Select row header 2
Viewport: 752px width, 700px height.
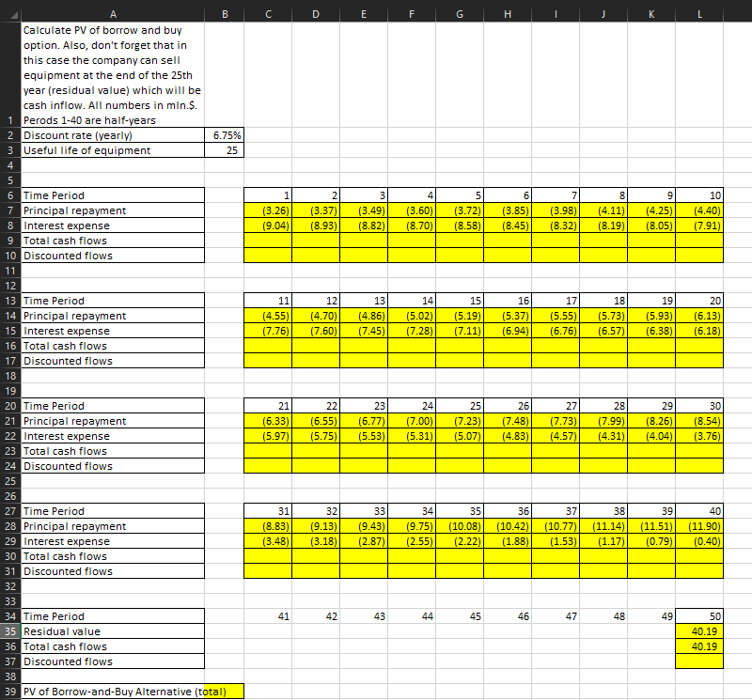pos(9,135)
